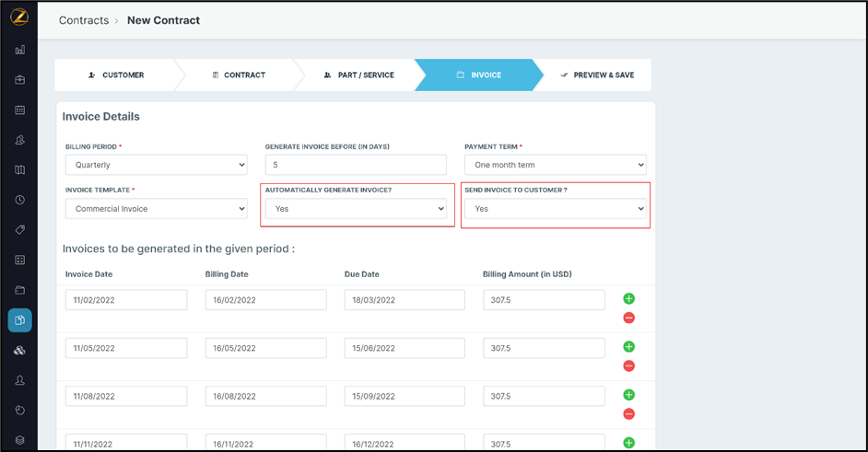Open the calendar icon in the sidebar
The height and width of the screenshot is (452, 868).
pyautogui.click(x=19, y=110)
